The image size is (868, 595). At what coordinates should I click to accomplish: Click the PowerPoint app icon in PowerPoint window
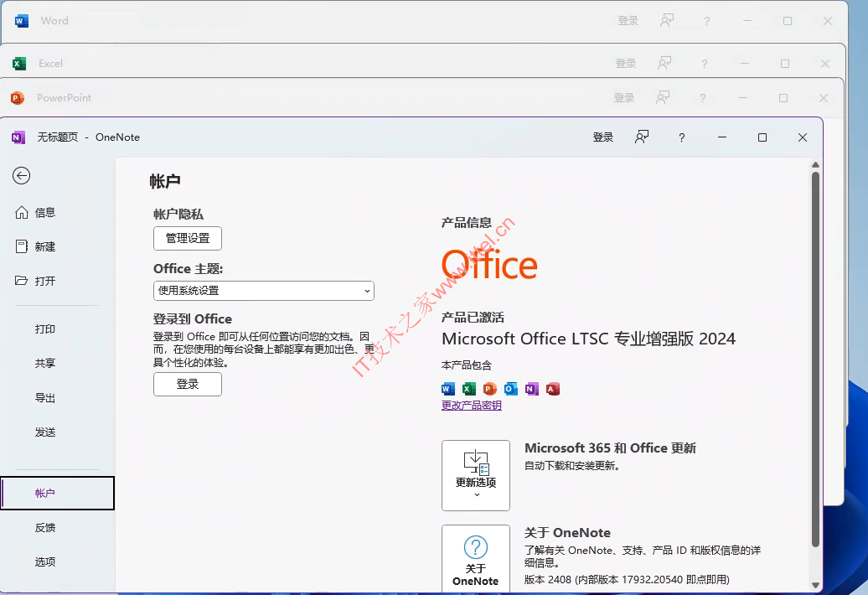tap(18, 98)
